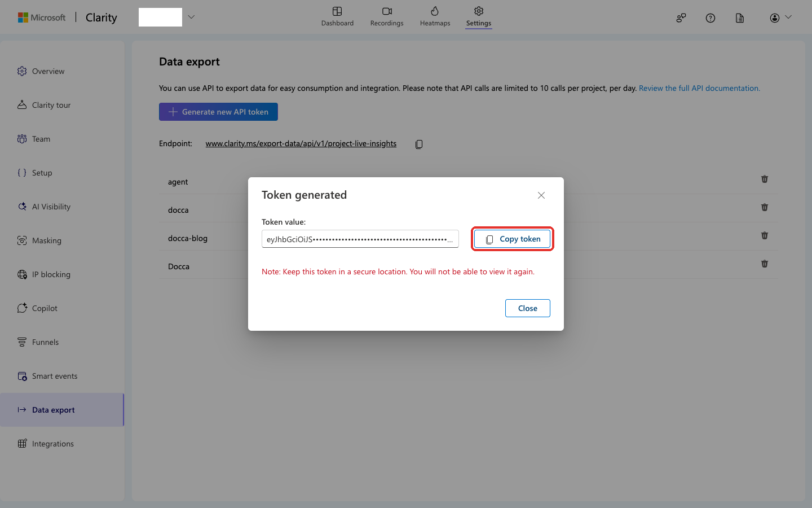Open Setup in sidebar
The image size is (812, 508).
point(62,173)
